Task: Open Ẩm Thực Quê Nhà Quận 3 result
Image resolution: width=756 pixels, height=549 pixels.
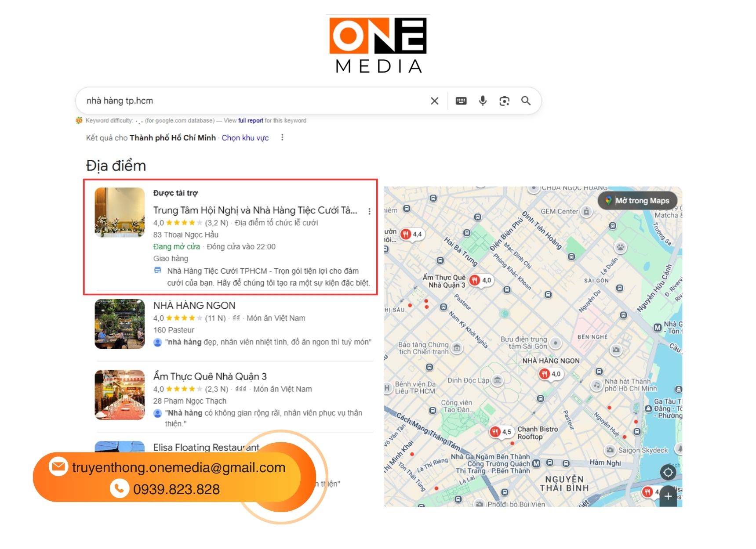Action: click(210, 376)
